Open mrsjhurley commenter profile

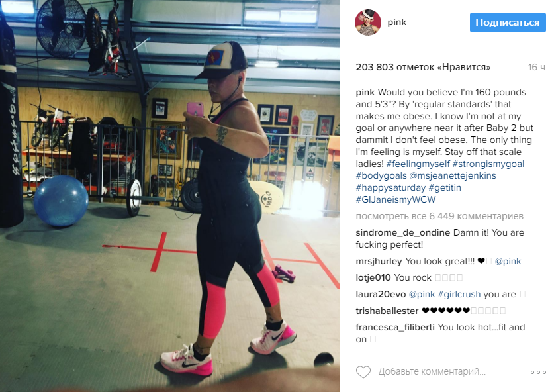pos(379,262)
